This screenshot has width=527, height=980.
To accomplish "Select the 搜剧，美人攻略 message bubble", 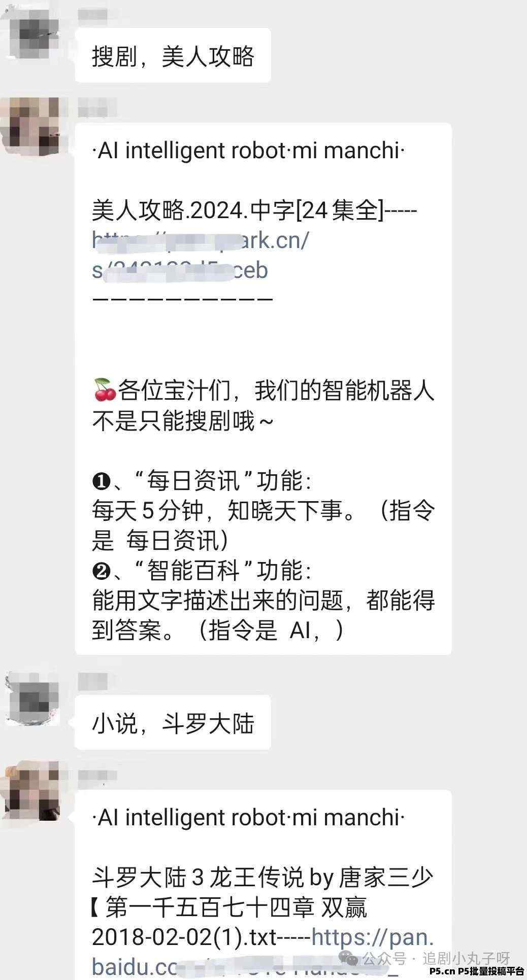I will pos(173,55).
